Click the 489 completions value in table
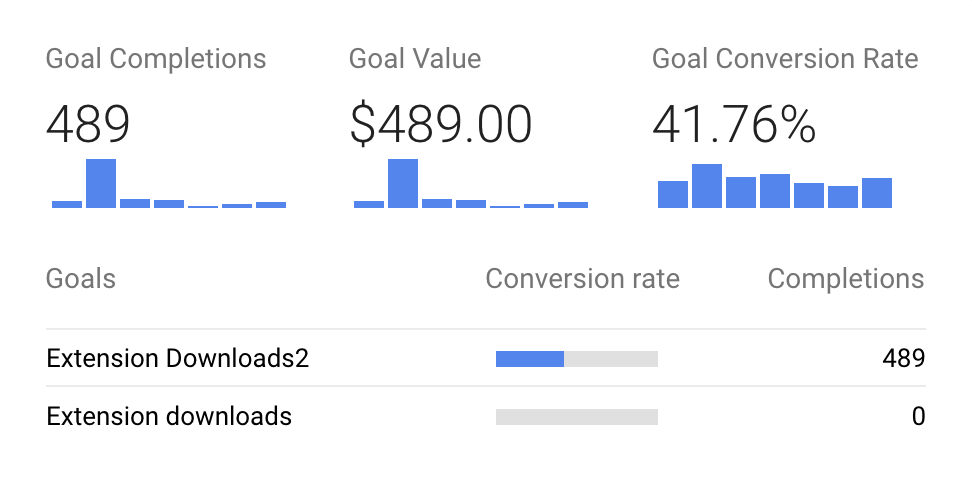 904,358
